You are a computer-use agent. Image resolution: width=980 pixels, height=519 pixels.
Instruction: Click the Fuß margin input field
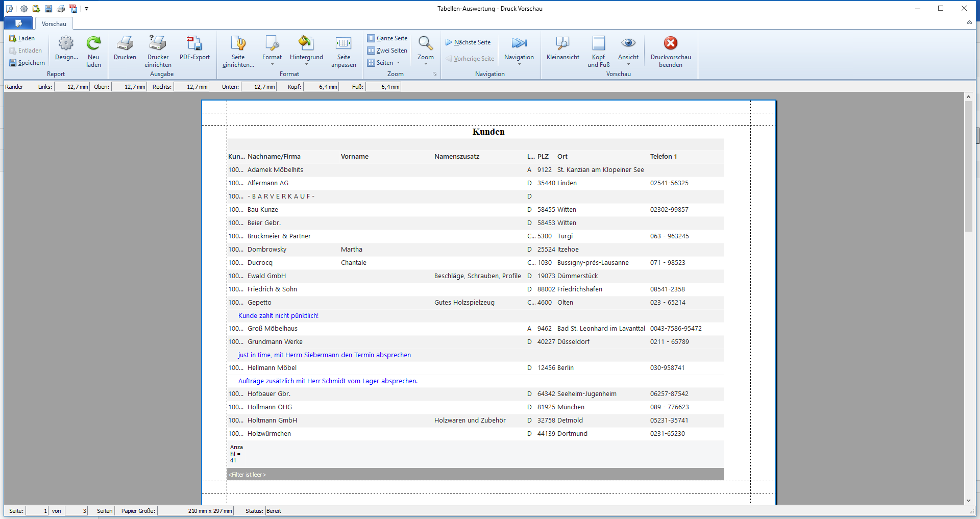click(x=383, y=87)
